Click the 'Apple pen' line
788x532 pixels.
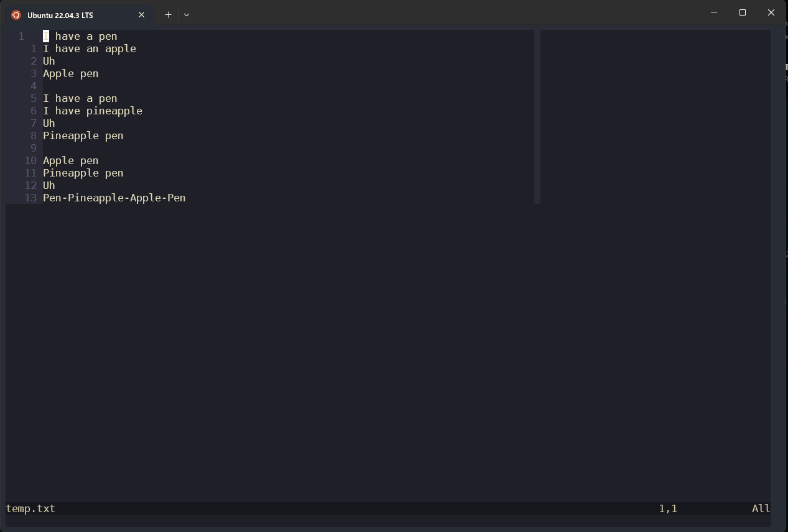[70, 73]
